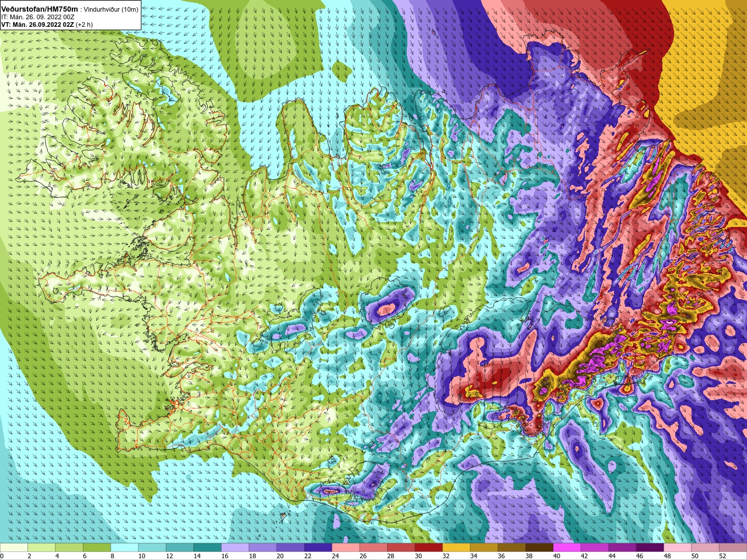The width and height of the screenshot is (747, 560).
Task: Pick the 42–44 m/s legend swatch
Action: 595,548
